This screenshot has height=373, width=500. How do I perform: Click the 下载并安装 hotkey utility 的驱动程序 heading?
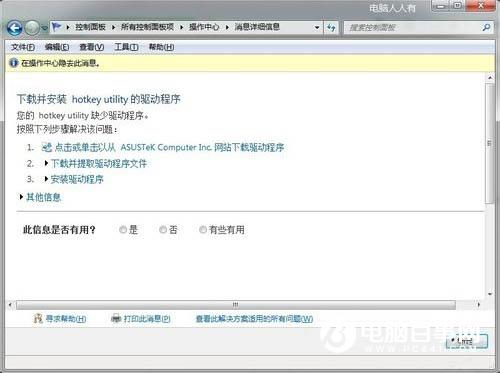(99, 99)
